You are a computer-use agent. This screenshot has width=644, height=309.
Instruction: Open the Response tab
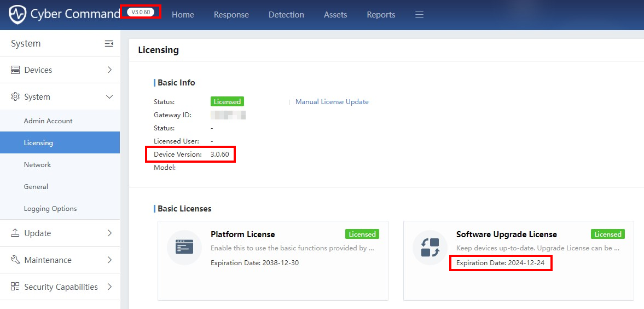pyautogui.click(x=231, y=15)
